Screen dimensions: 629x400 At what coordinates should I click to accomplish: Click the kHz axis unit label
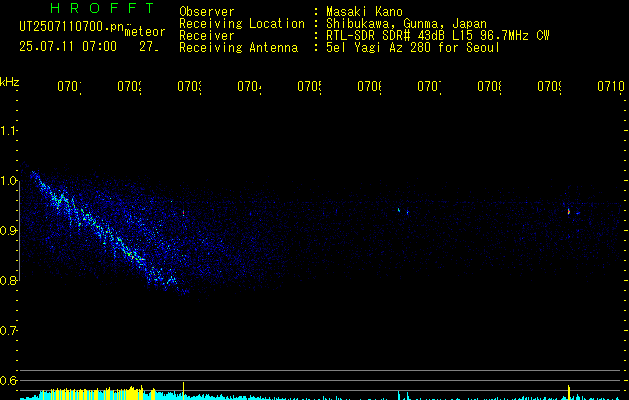[x=10, y=82]
